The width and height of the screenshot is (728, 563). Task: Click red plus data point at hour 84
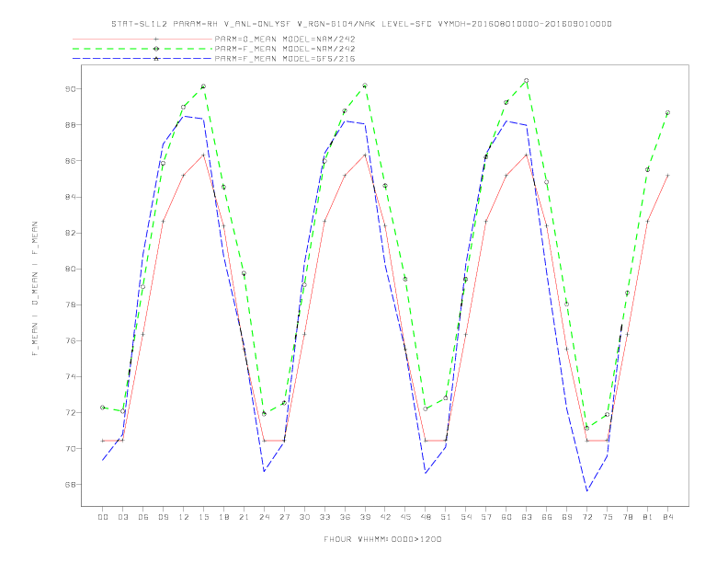pyautogui.click(x=667, y=175)
